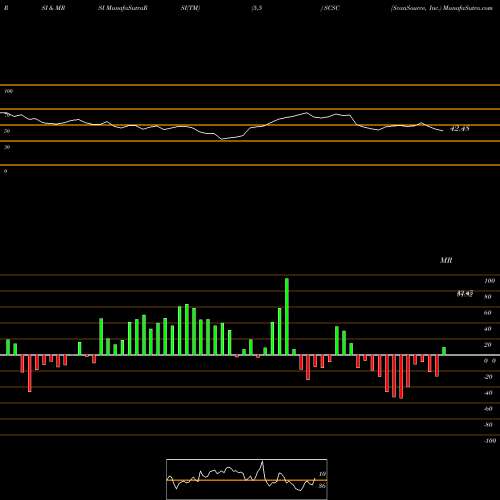Click the 0 label on RSI left axis
Viewport: 500px width, 500px height.
click(6, 171)
